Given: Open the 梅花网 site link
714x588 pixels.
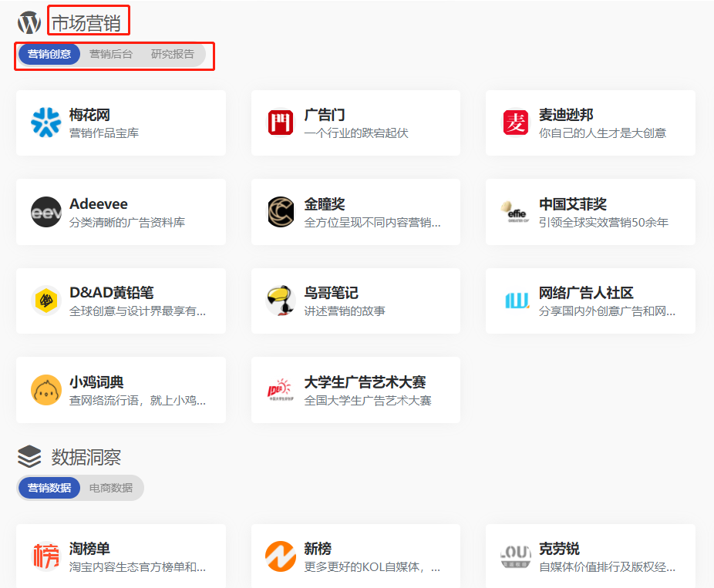Looking at the screenshot, I should pyautogui.click(x=89, y=115).
